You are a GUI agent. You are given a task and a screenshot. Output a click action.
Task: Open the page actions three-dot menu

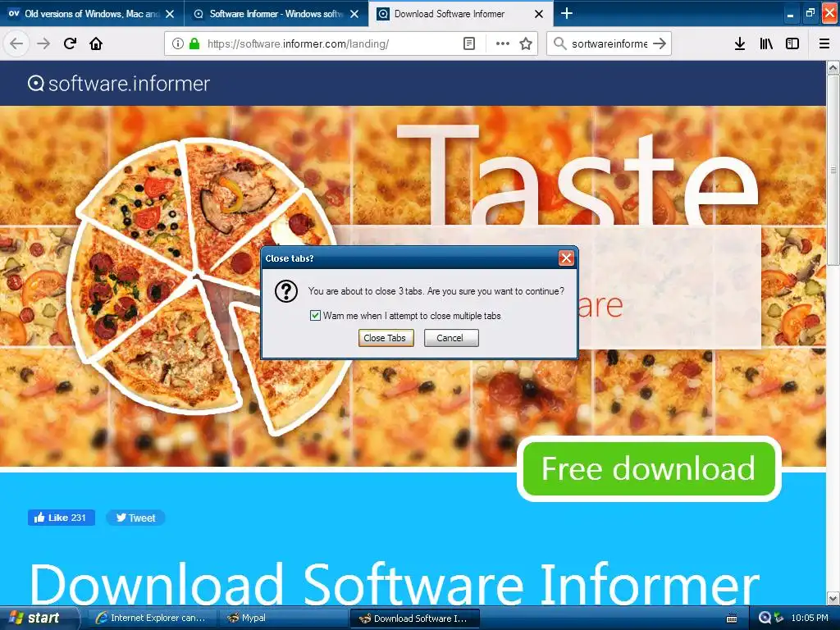503,43
